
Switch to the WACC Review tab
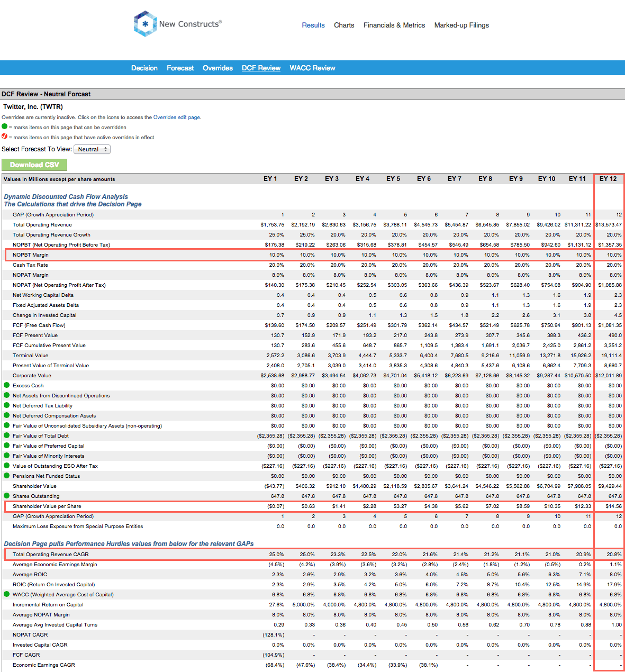tap(312, 68)
